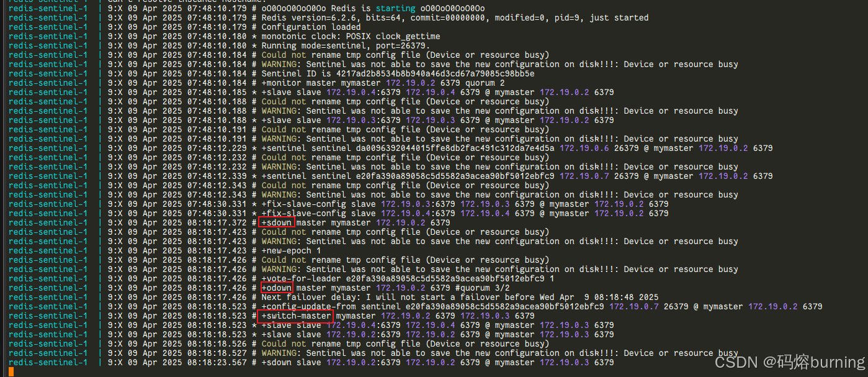Click IP 172.19.0.7 in the 07:48:12.339 line
868x377 pixels.
point(584,176)
